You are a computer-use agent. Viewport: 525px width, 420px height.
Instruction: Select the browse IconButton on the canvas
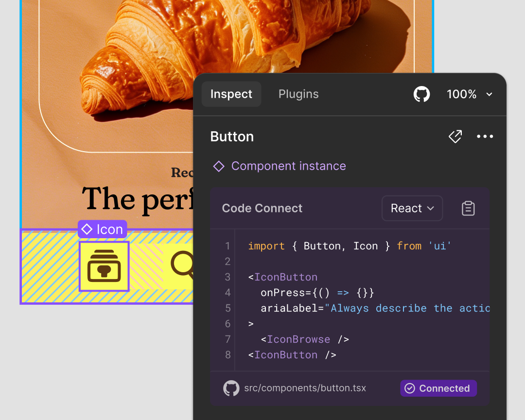coord(104,266)
